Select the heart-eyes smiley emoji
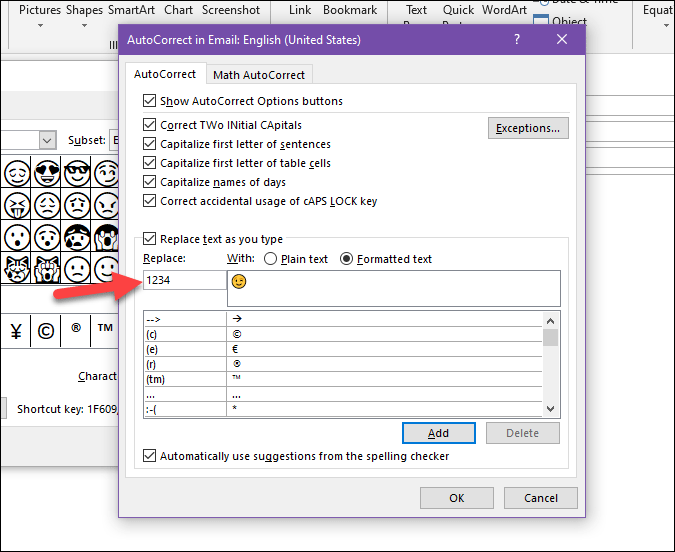 click(46, 172)
